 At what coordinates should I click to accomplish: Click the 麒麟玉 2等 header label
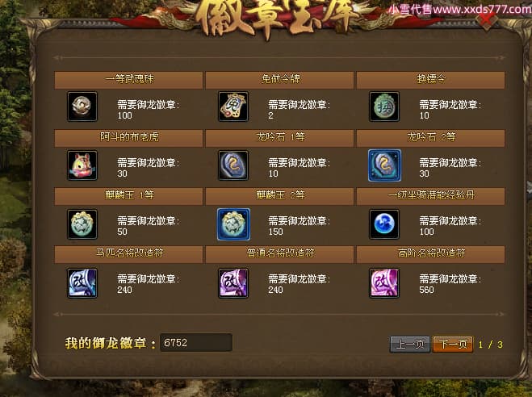[x=280, y=195]
